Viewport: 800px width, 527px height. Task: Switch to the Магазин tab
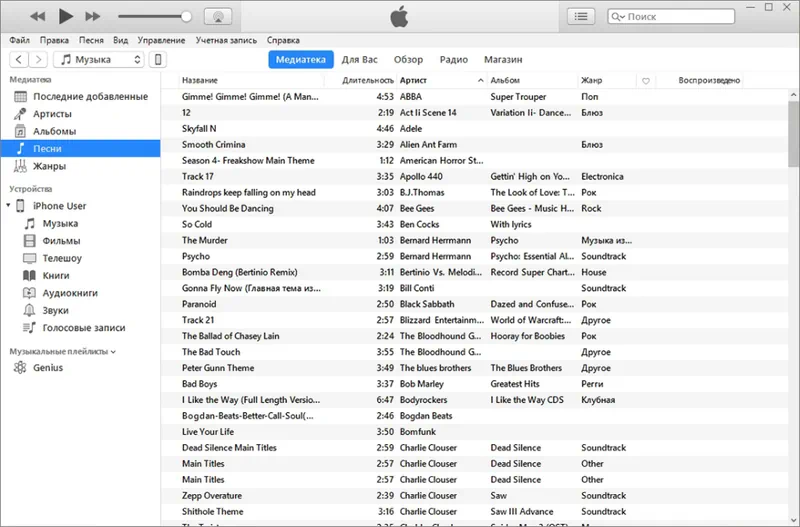tap(503, 60)
